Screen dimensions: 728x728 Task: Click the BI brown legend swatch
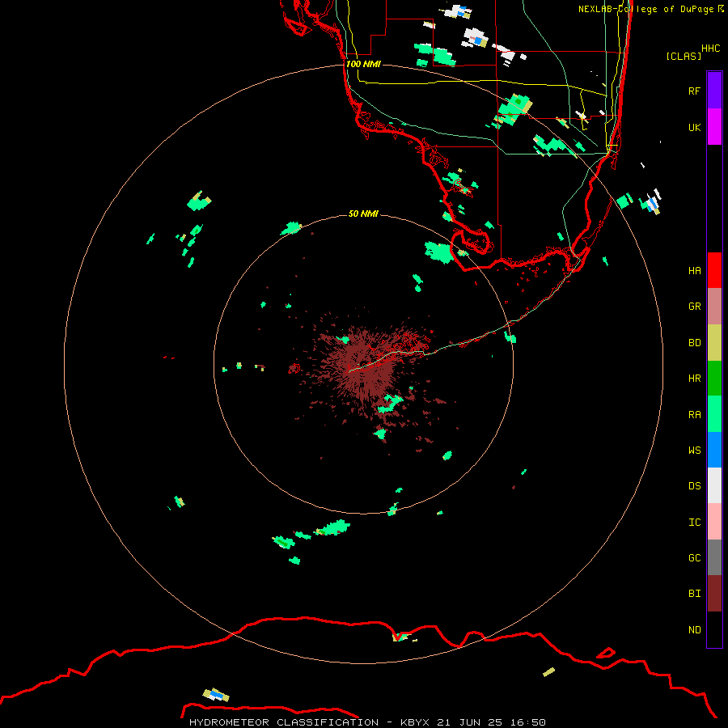714,594
